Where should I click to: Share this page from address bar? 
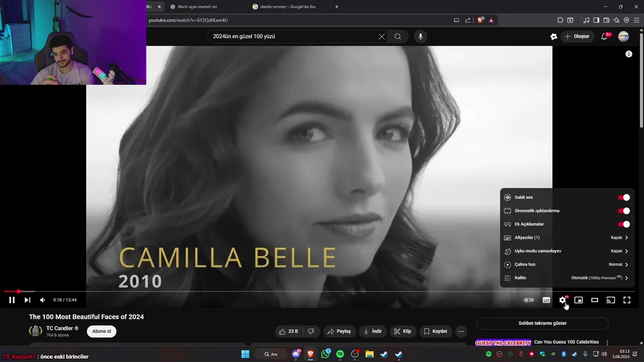pos(468,20)
